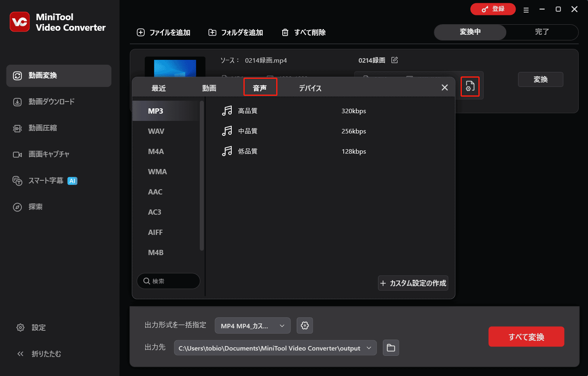Open gear settings beside the output format dropdown
The height and width of the screenshot is (376, 588).
tap(305, 325)
